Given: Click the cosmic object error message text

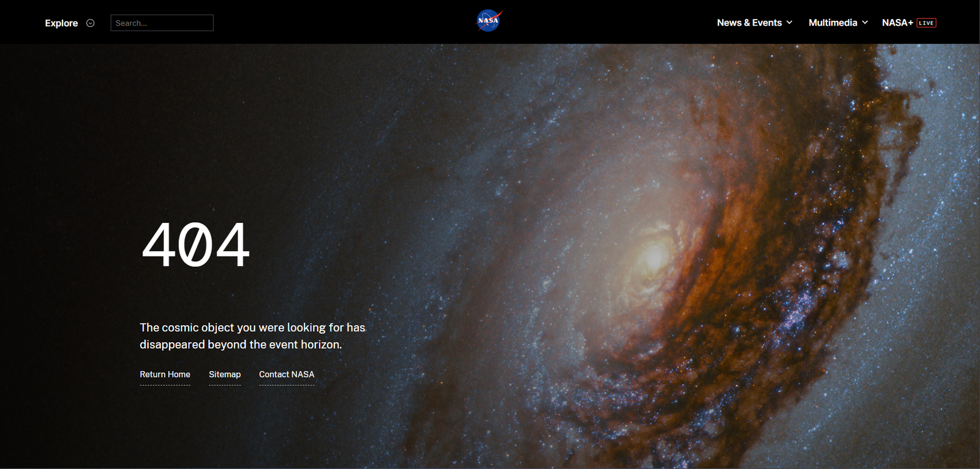Looking at the screenshot, I should [x=252, y=336].
